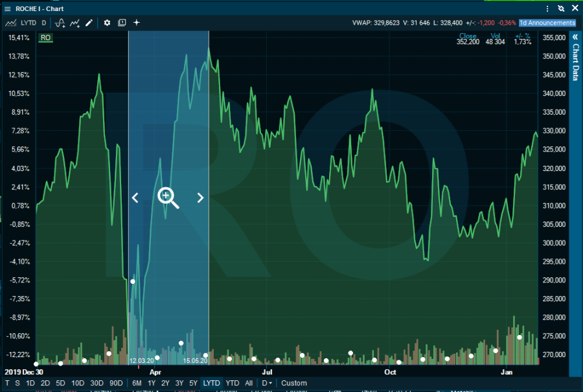Open the hamburger menu next to ROCHE I
Viewport: 583px width, 392px height.
pos(7,9)
